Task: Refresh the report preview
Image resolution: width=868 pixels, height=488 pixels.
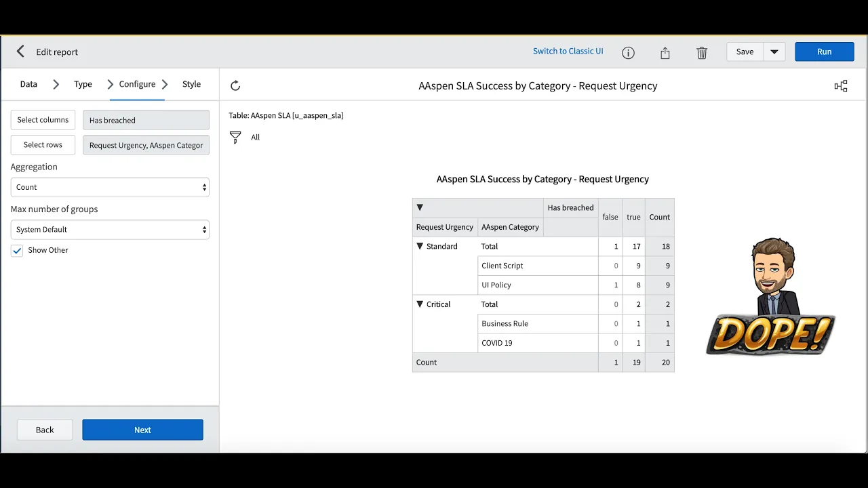Action: pyautogui.click(x=235, y=85)
